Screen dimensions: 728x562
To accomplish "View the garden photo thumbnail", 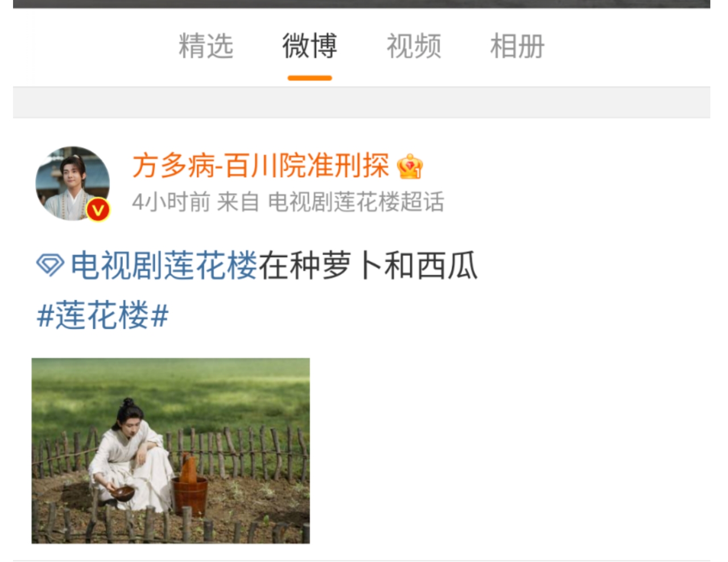I will click(x=171, y=451).
